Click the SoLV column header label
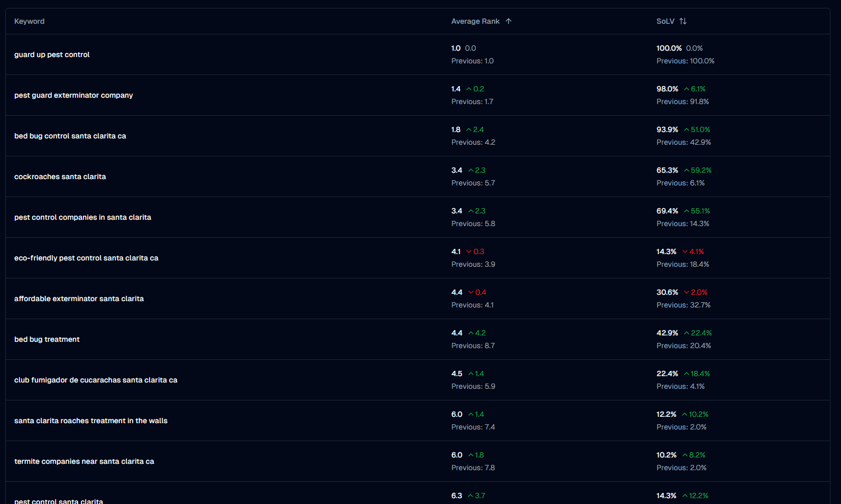 point(666,21)
